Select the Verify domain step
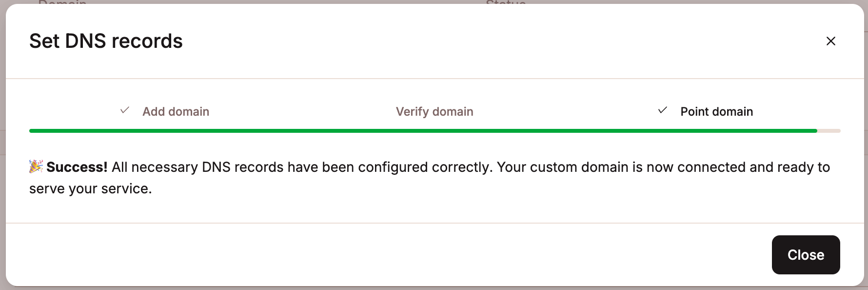The width and height of the screenshot is (868, 290). (x=434, y=111)
